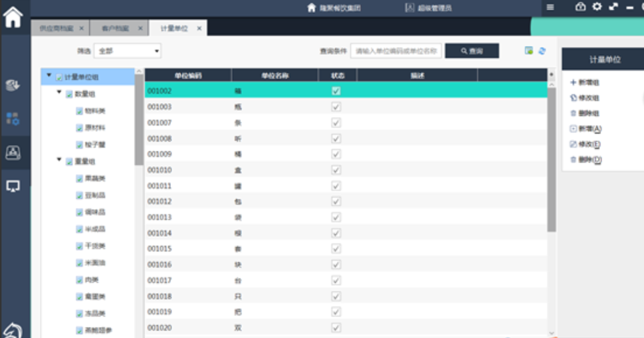Viewport: 644px width, 338px height.
Task: Collapse the 重量组 tree node arrow
Action: coord(59,160)
